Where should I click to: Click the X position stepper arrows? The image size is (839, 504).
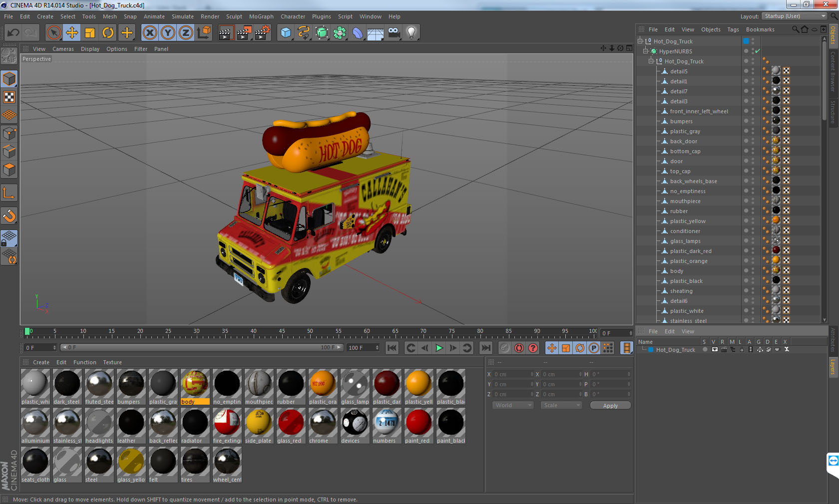pos(532,374)
